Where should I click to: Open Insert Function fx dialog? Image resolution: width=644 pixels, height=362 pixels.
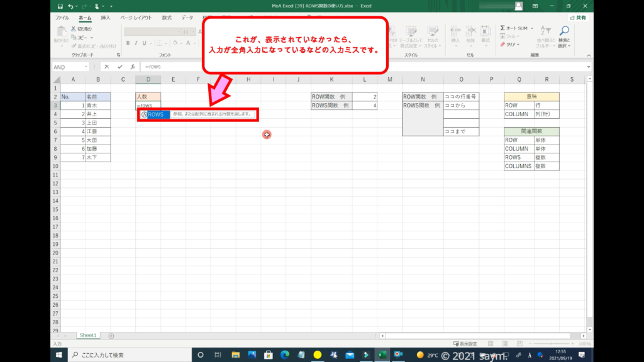click(132, 67)
